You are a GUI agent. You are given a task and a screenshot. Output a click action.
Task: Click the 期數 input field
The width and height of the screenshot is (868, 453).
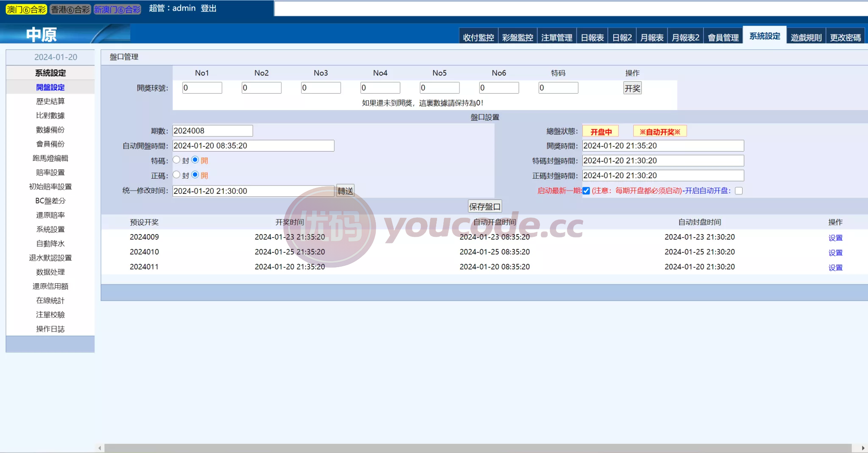(213, 131)
